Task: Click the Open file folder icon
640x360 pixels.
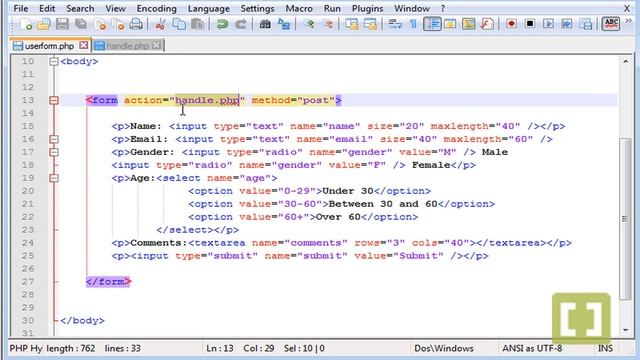Action: 44,24
